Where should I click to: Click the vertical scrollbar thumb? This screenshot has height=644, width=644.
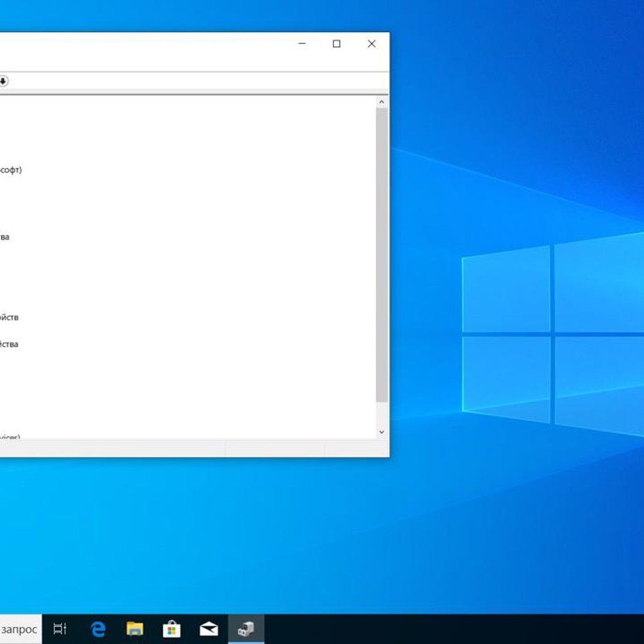(382, 255)
